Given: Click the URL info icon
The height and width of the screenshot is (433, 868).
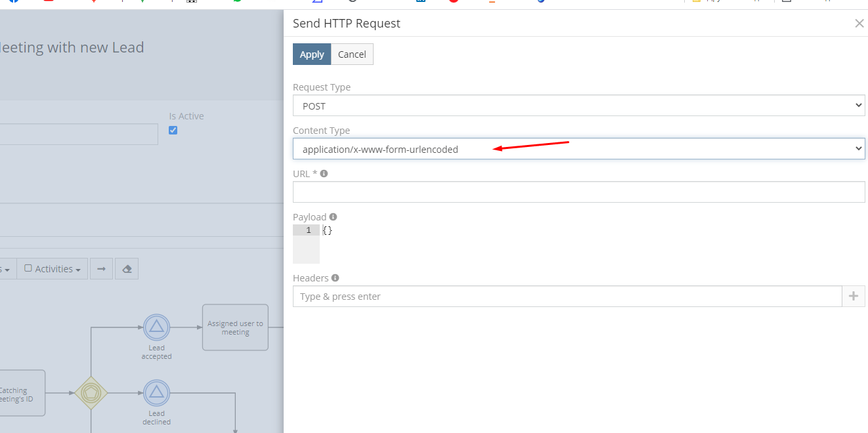Looking at the screenshot, I should click(x=324, y=174).
